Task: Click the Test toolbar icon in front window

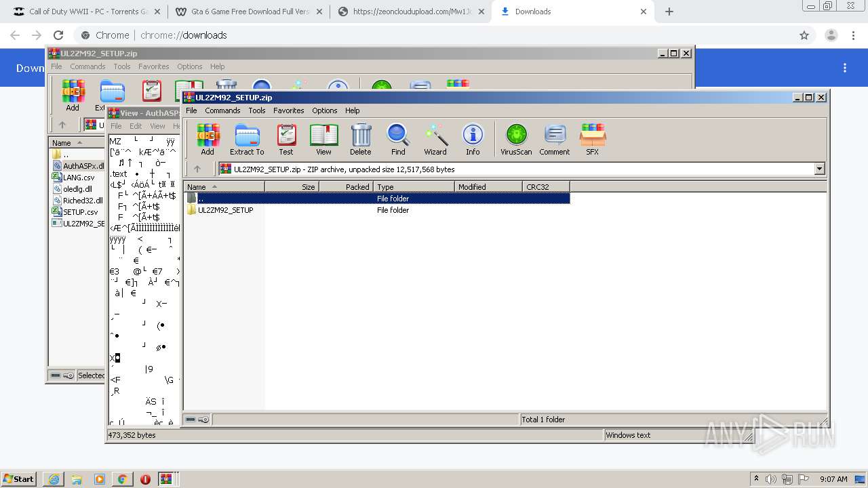Action: point(286,140)
